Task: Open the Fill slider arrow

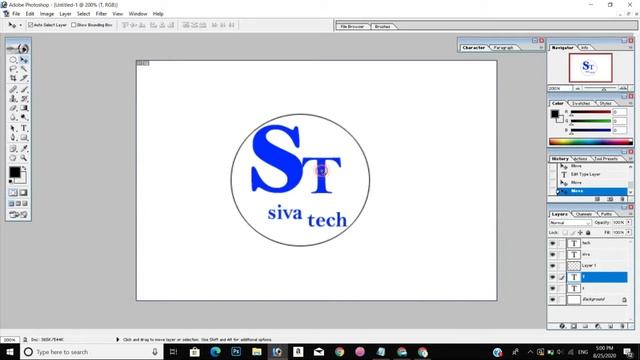Action: click(x=629, y=232)
